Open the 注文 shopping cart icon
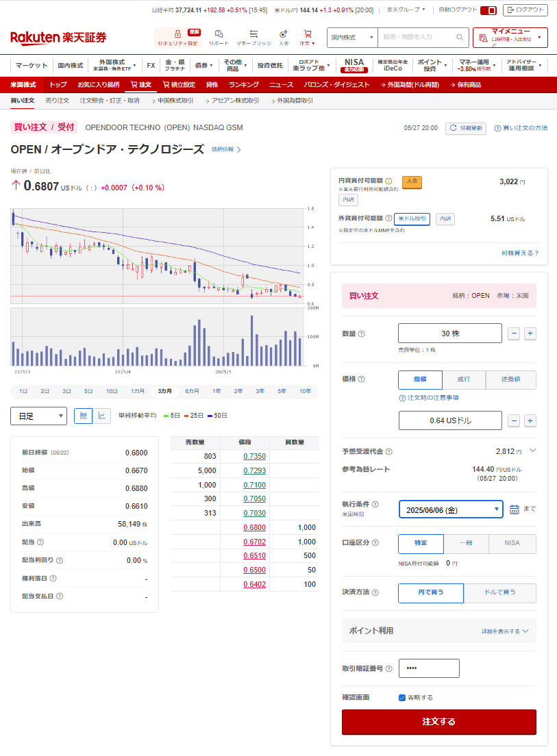Viewport: 557px width, 756px height. click(308, 34)
